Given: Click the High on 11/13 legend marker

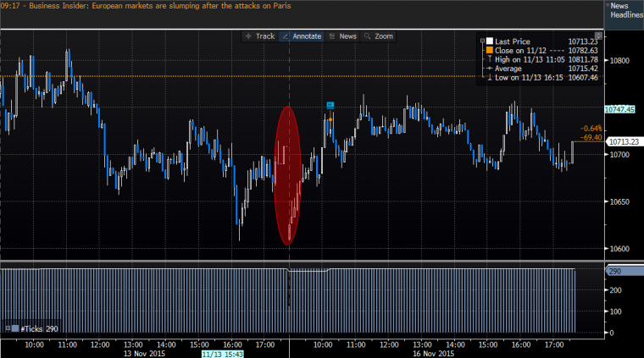Looking at the screenshot, I should tap(488, 59).
